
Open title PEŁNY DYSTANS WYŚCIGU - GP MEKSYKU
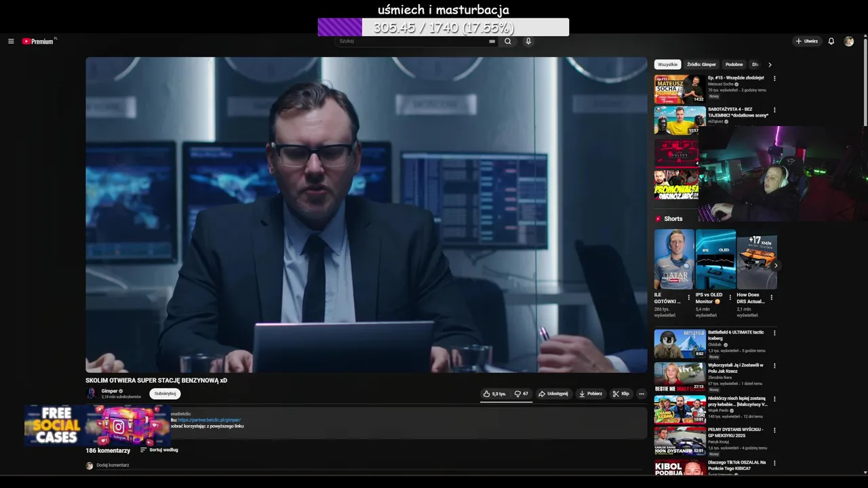click(x=736, y=432)
